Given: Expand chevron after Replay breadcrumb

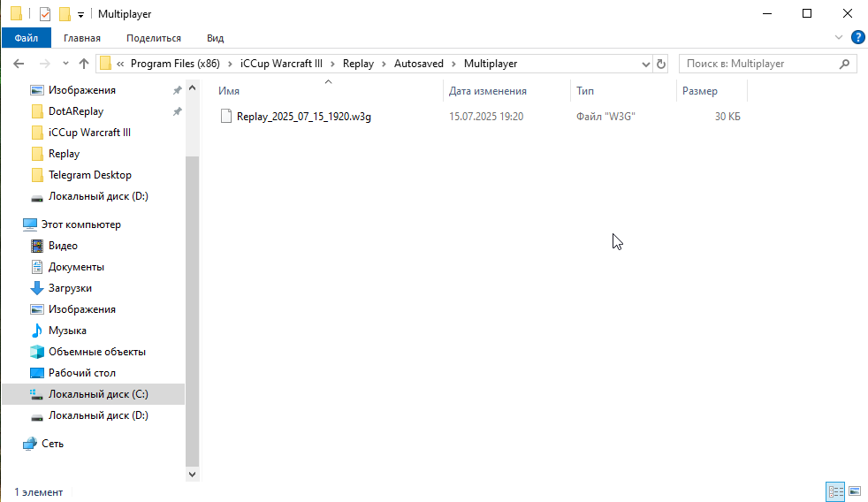Looking at the screenshot, I should [x=384, y=64].
